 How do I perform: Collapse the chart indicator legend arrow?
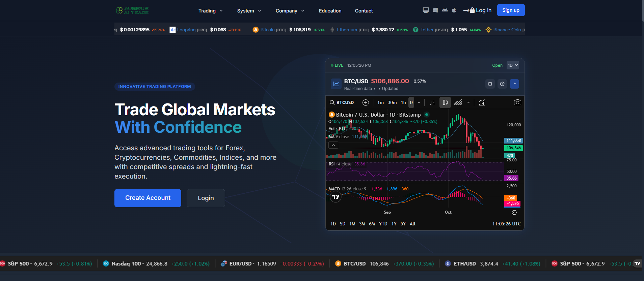pos(333,145)
